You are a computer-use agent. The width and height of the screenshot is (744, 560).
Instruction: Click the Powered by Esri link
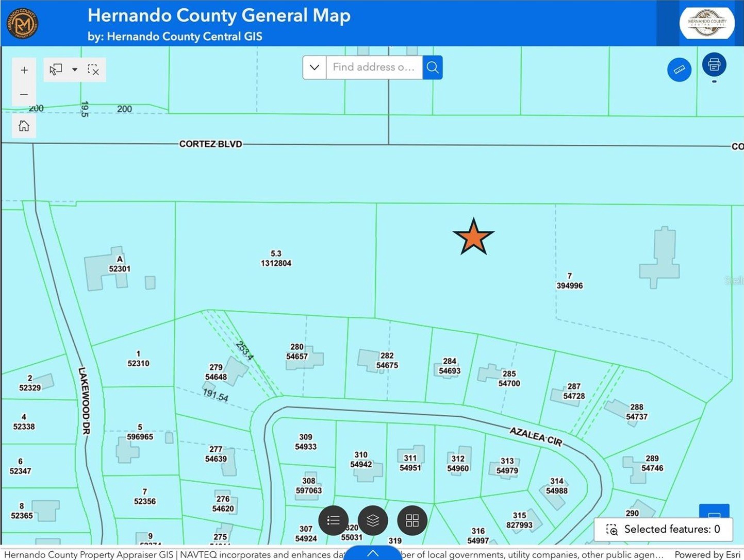click(707, 555)
